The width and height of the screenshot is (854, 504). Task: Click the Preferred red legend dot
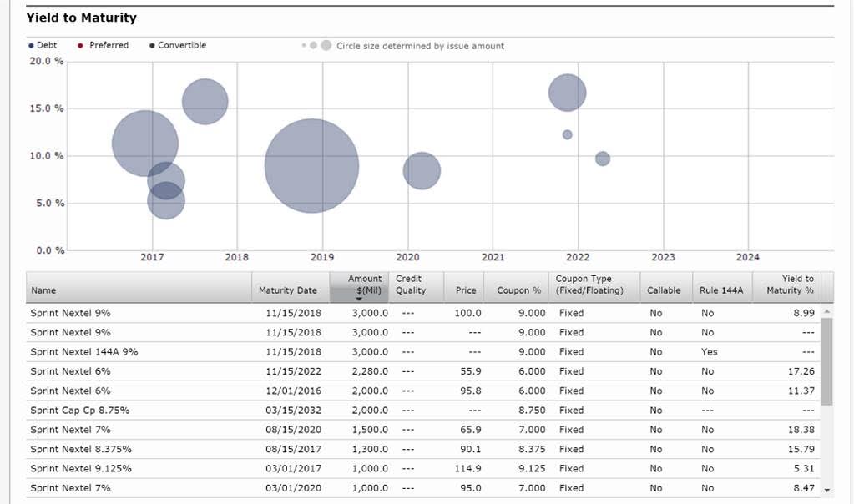pos(80,46)
